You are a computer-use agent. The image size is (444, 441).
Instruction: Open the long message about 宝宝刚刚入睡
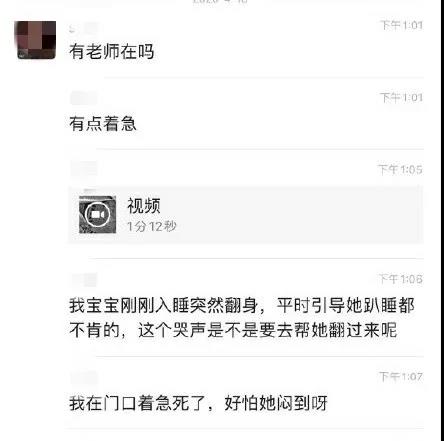click(x=242, y=318)
